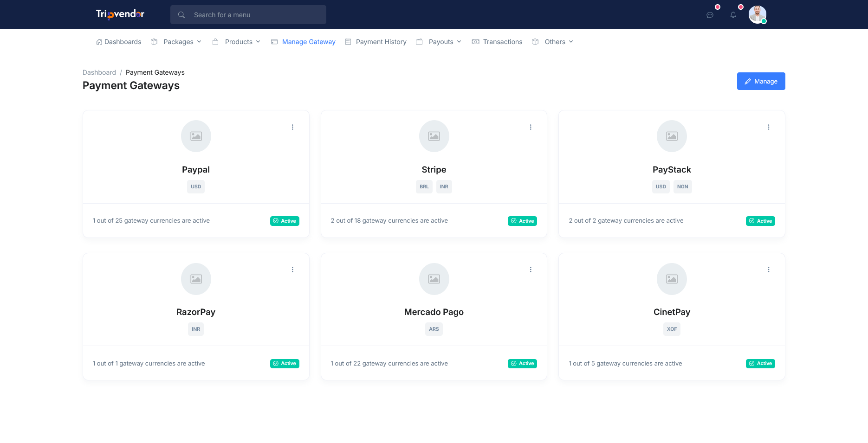Click the Stripe image placeholder
Image resolution: width=868 pixels, height=443 pixels.
click(434, 136)
